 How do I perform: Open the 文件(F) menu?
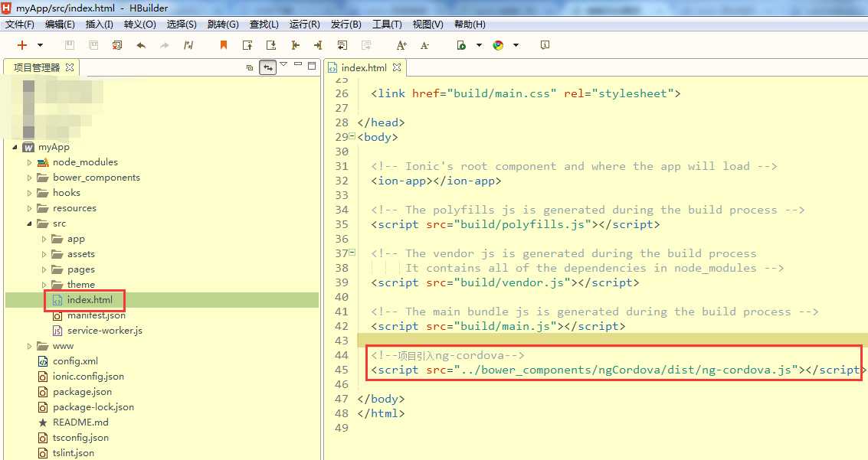pos(19,24)
